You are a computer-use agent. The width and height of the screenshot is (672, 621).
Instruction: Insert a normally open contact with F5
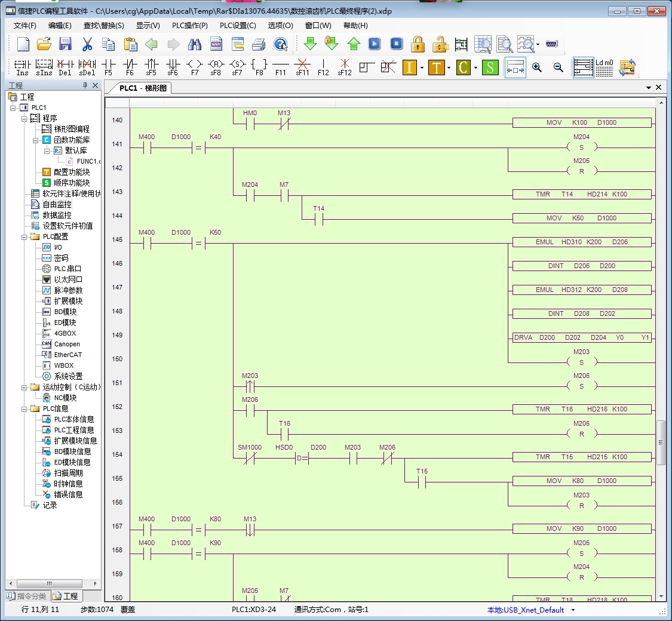click(109, 67)
